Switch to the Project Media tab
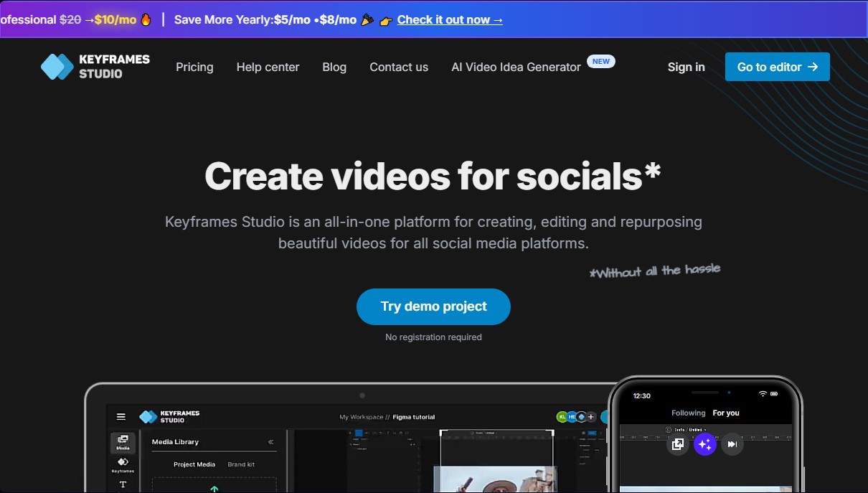The height and width of the screenshot is (493, 868). [194, 464]
